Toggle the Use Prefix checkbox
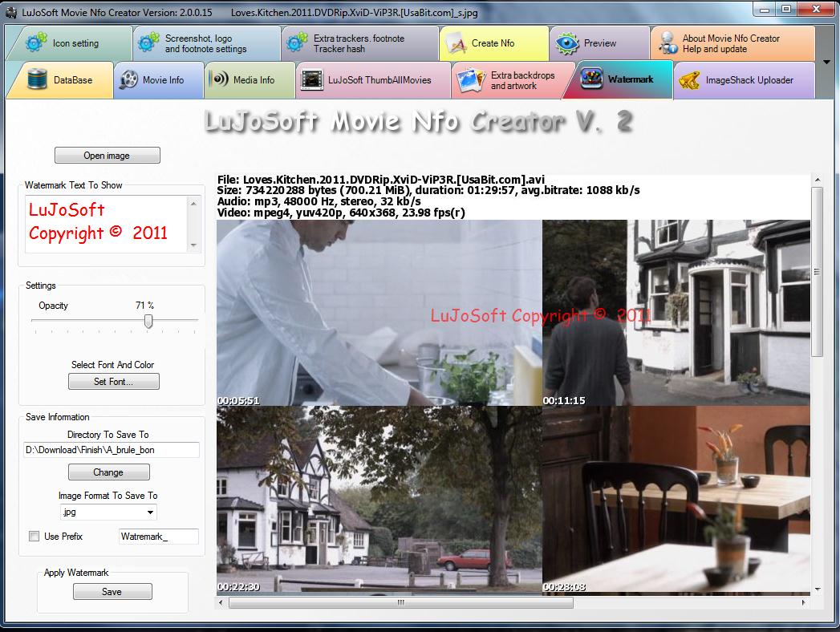 34,536
